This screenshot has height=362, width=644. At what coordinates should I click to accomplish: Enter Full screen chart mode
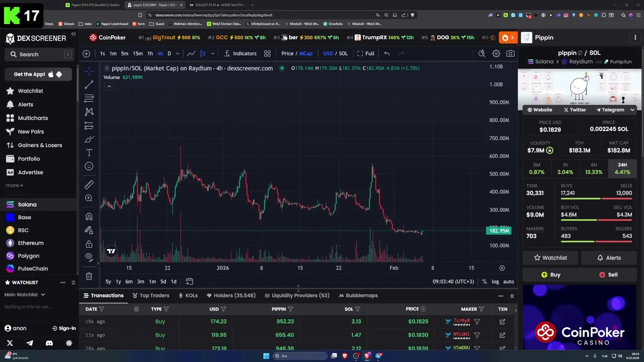365,53
